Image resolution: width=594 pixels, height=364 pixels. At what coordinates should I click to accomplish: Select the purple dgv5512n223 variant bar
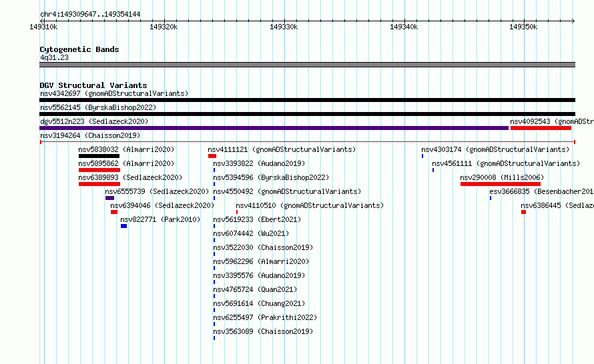pyautogui.click(x=274, y=128)
